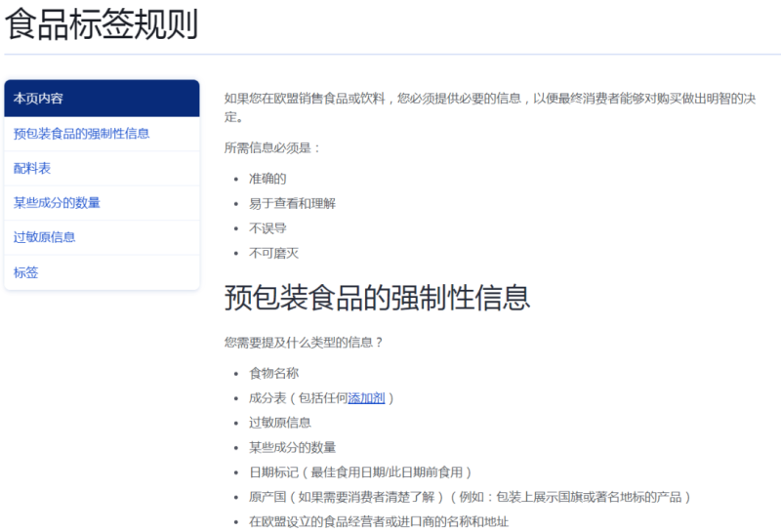Go to 某些成分的数量 in the sidebar menu
This screenshot has width=781, height=532.
[x=57, y=203]
